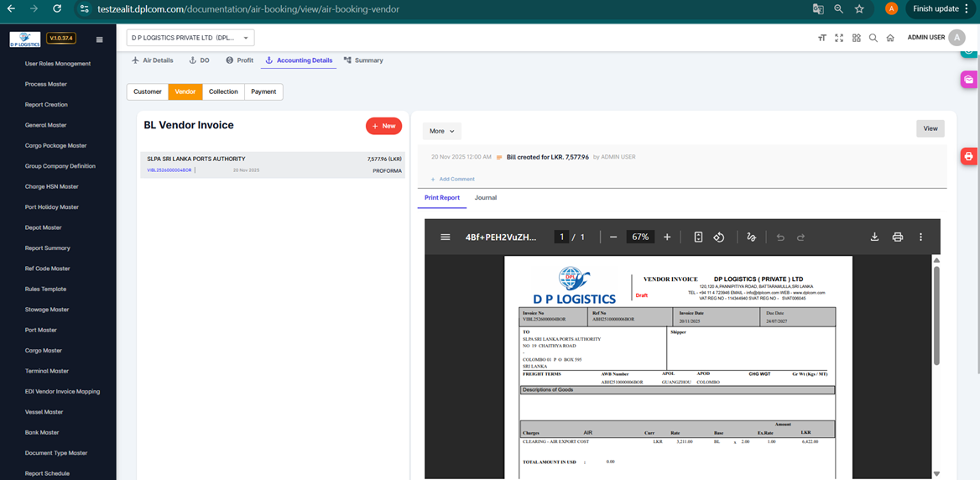The width and height of the screenshot is (980, 480).
Task: Collapse the left navigation hamburger menu
Action: (100, 39)
